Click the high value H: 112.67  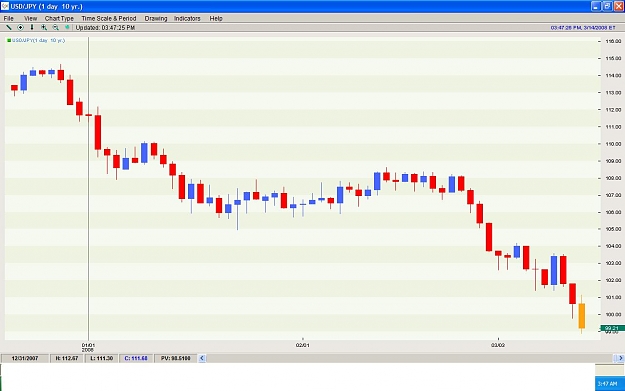[67, 358]
